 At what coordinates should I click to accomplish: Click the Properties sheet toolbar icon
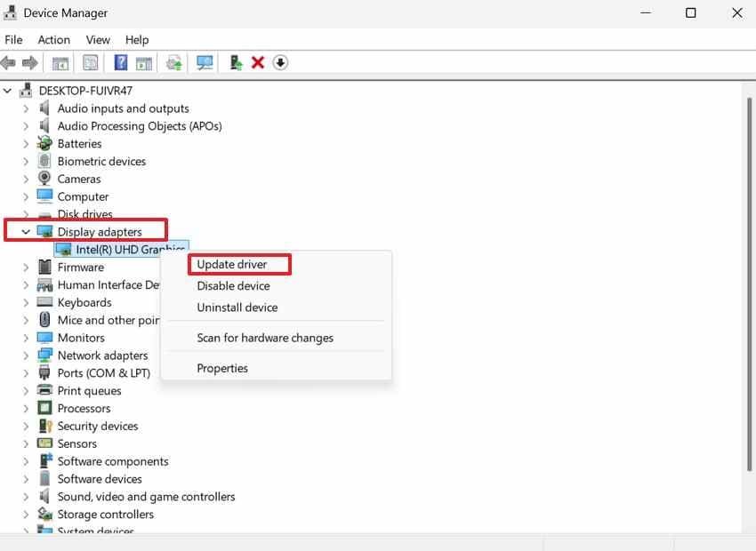click(90, 62)
